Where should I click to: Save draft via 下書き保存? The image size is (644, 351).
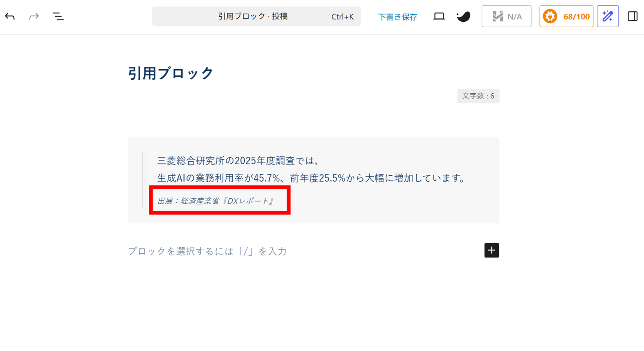pyautogui.click(x=398, y=17)
